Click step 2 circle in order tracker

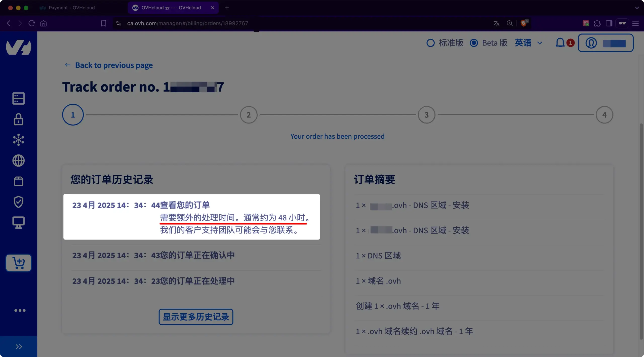coord(249,115)
